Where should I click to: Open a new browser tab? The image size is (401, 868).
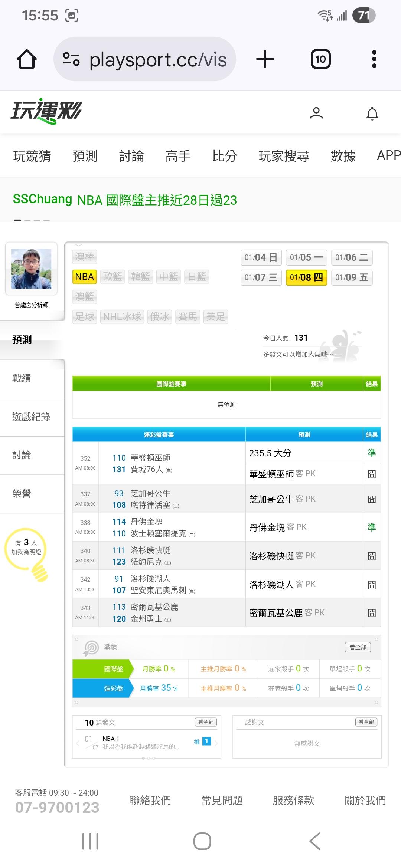tap(265, 59)
